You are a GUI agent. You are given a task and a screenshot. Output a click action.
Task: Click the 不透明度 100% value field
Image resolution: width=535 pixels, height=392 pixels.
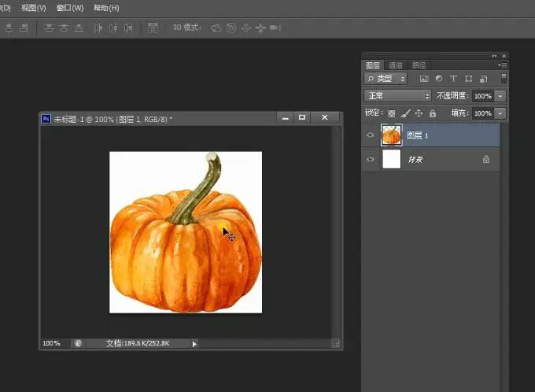coord(483,96)
